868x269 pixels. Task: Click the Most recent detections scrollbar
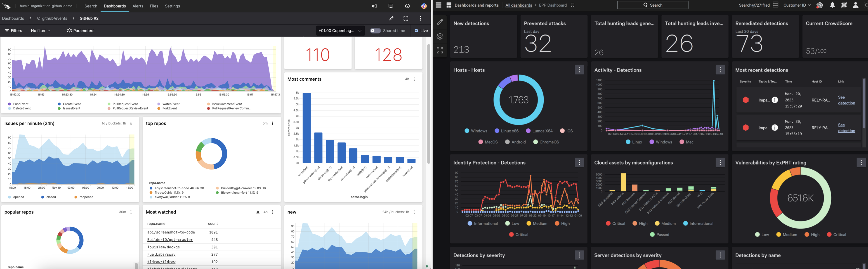[x=864, y=103]
